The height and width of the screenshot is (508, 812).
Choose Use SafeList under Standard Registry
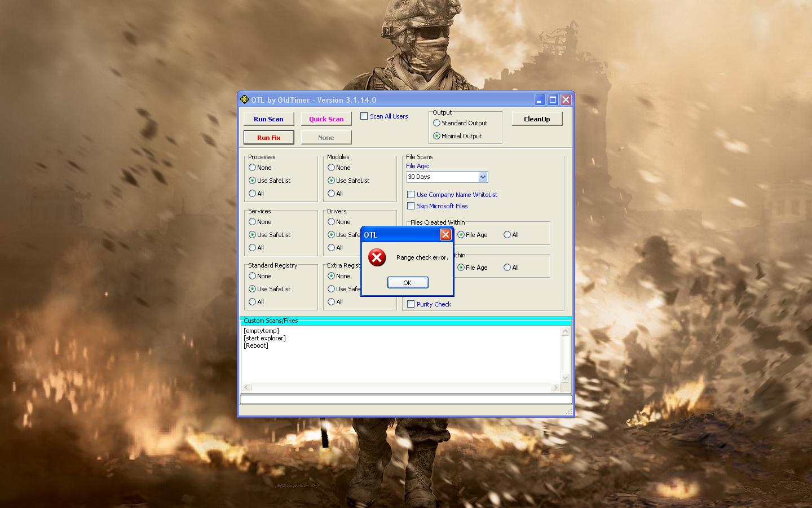252,289
